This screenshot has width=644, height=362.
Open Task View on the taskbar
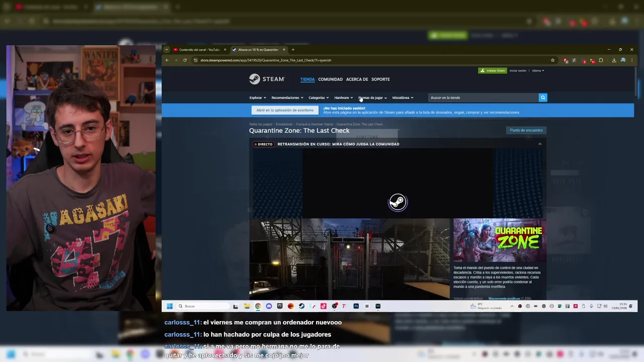[x=235, y=306]
